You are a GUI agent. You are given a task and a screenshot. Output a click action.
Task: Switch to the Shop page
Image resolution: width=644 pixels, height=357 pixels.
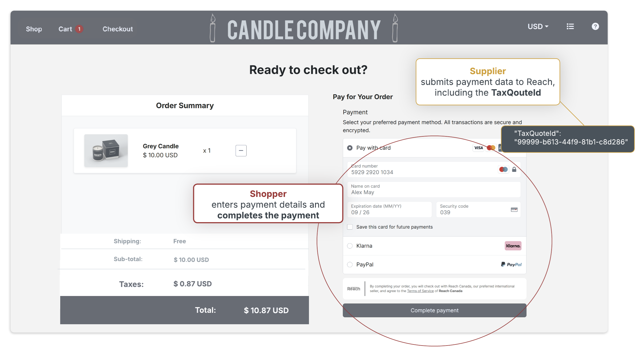pyautogui.click(x=34, y=29)
